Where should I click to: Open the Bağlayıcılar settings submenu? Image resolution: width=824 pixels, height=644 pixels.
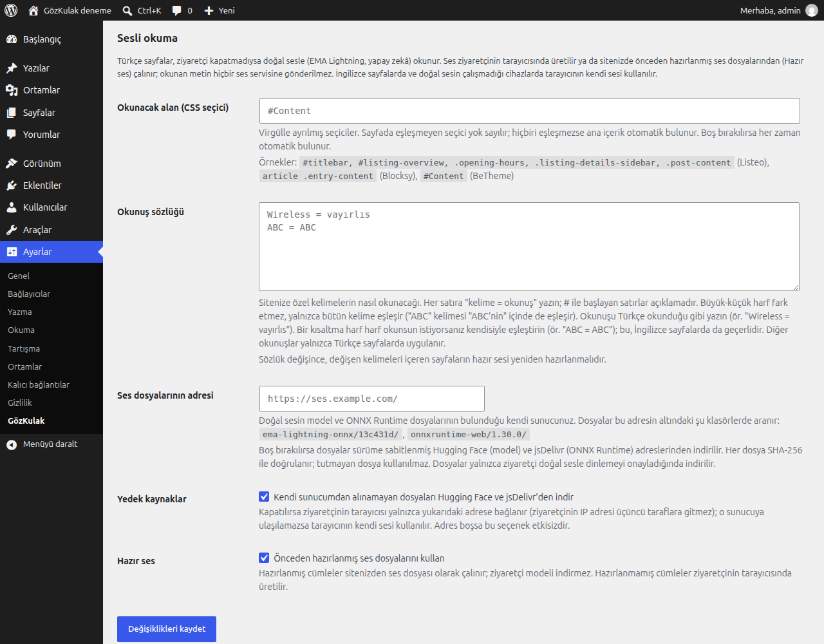tap(29, 294)
